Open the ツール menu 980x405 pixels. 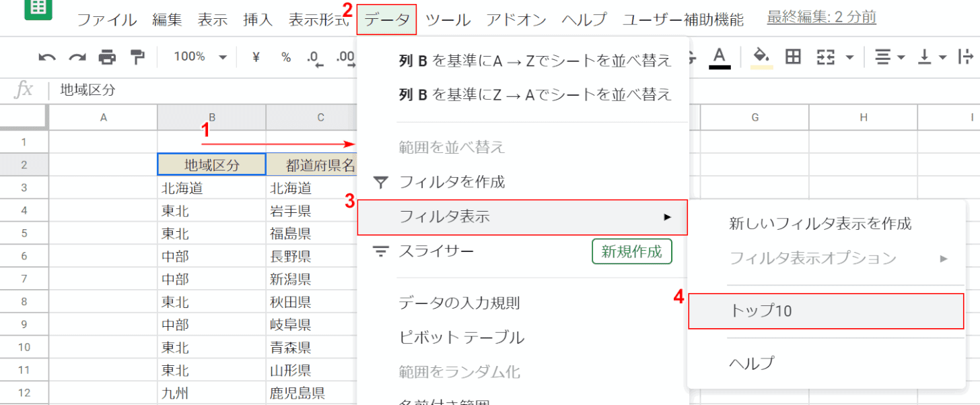[x=448, y=20]
